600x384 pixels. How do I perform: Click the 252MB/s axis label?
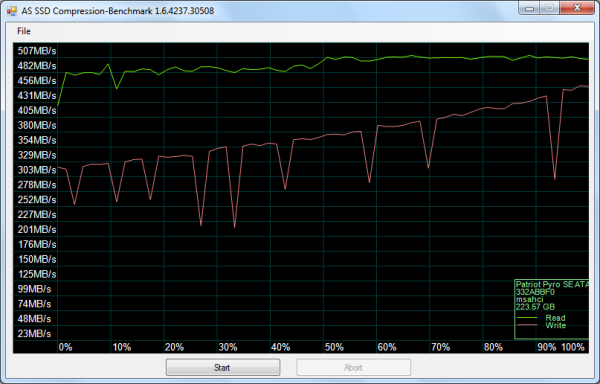(x=37, y=200)
